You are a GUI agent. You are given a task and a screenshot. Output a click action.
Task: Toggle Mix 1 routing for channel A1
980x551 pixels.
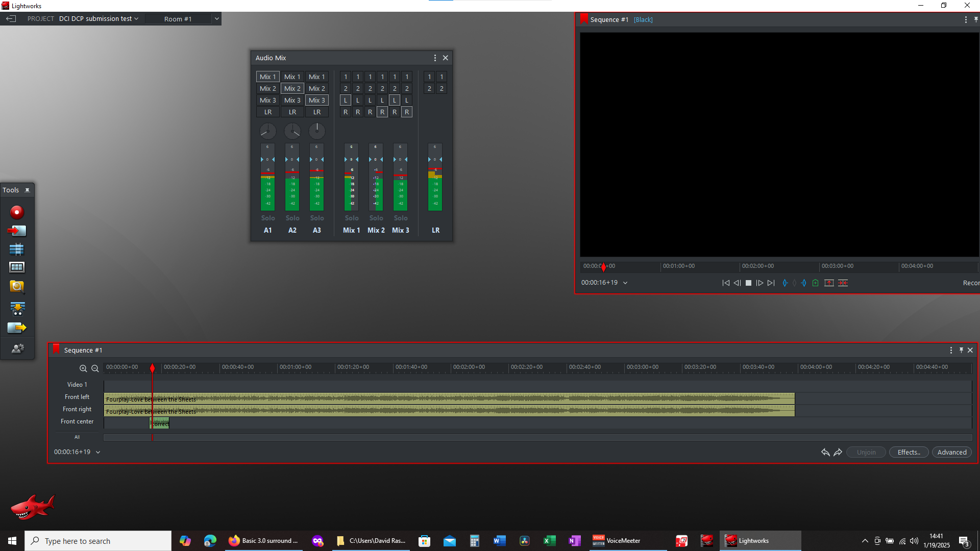pyautogui.click(x=267, y=77)
